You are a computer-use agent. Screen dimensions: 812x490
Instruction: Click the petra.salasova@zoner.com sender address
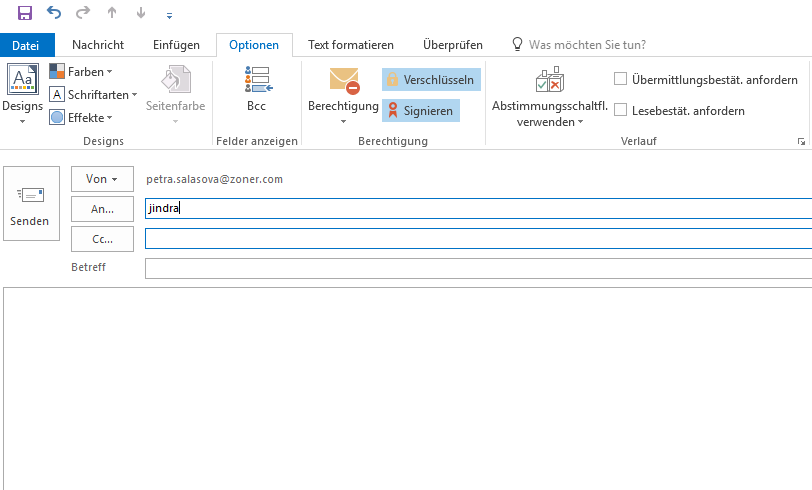(x=214, y=179)
